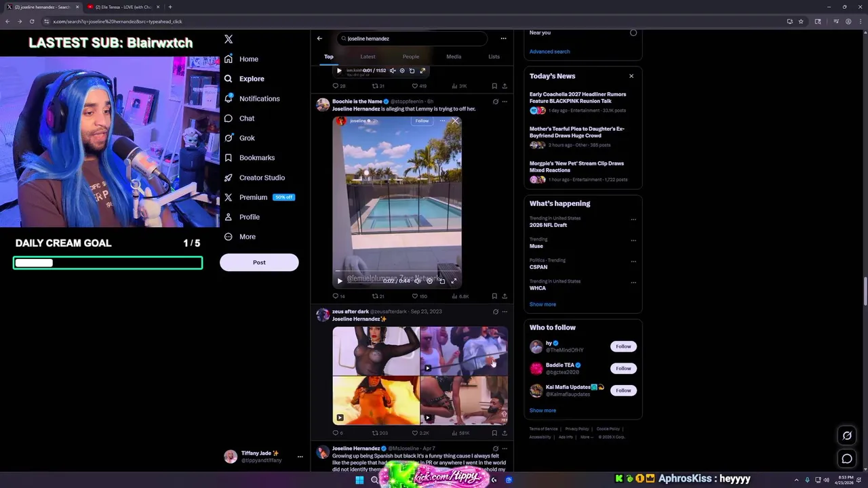Switch to the People tab
Image resolution: width=868 pixels, height=488 pixels.
pyautogui.click(x=411, y=56)
